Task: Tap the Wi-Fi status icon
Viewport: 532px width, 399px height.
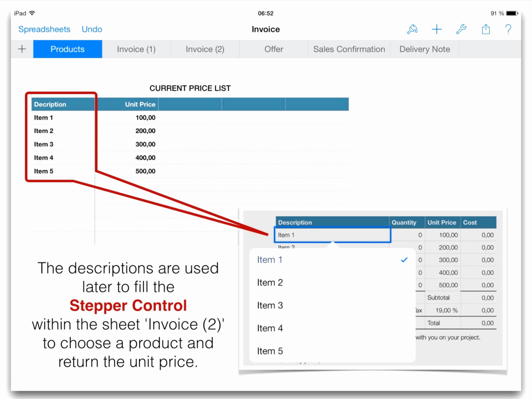Action: pos(31,13)
